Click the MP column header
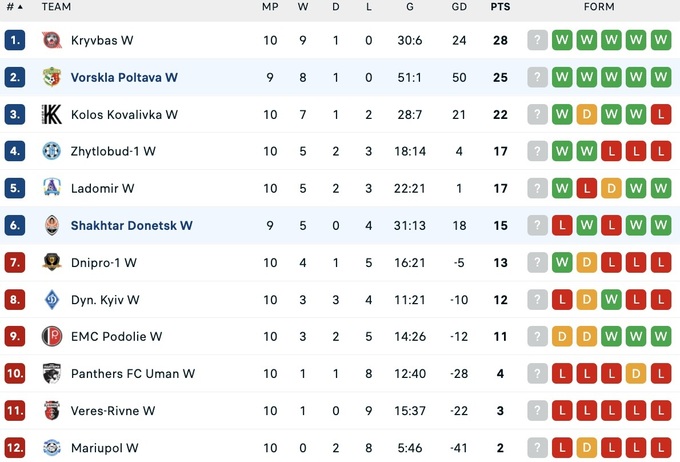Screen dimensions: 680x462 [270, 7]
